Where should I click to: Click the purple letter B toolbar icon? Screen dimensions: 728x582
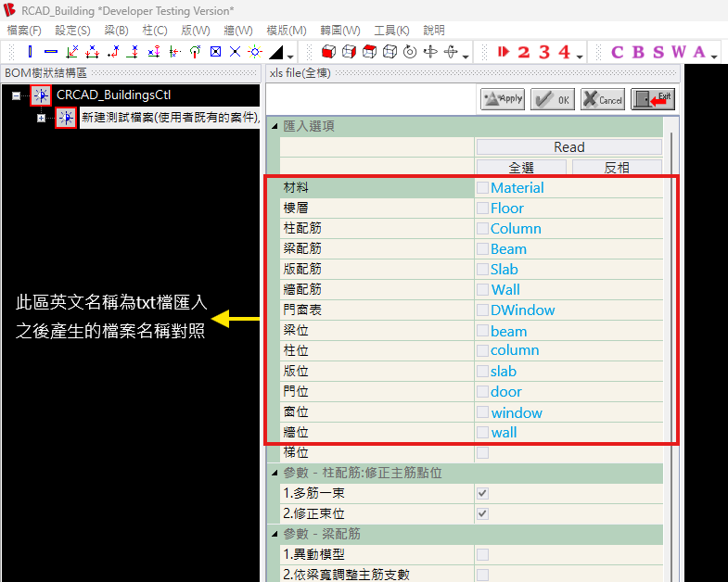(638, 52)
